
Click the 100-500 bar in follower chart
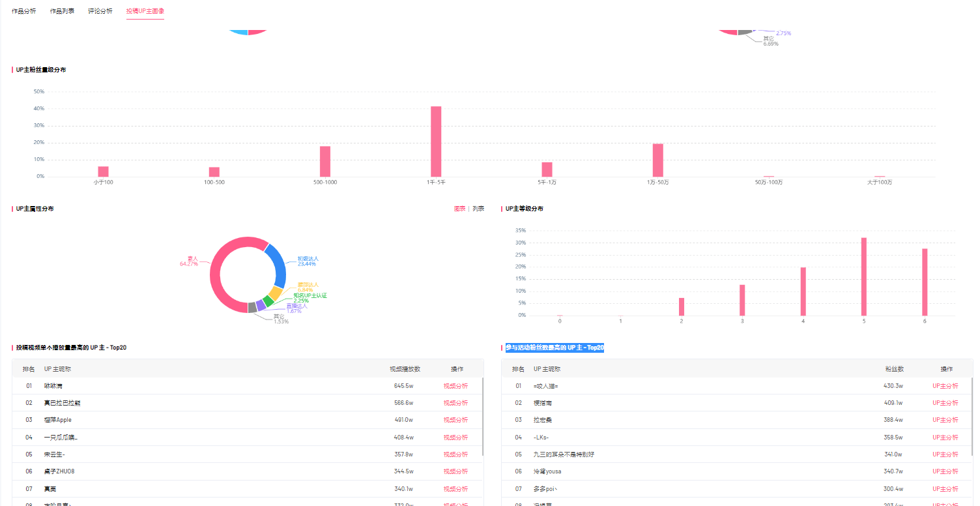pyautogui.click(x=214, y=172)
